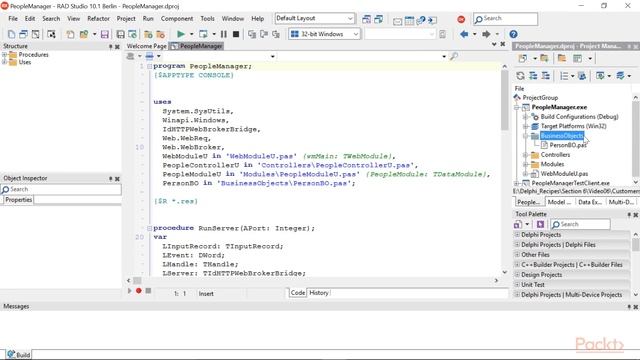Open the Open Project dropdown arrow
The image size is (640, 360).
pyautogui.click(x=94, y=34)
